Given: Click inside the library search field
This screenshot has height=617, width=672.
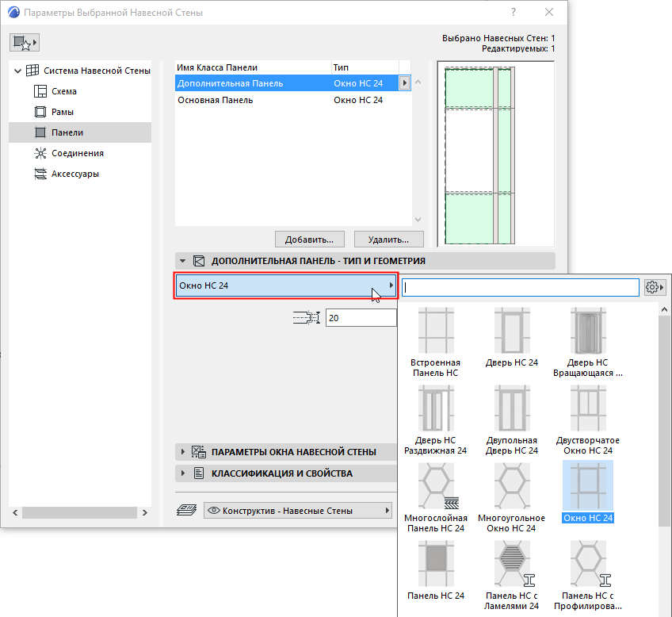Looking at the screenshot, I should pos(519,287).
